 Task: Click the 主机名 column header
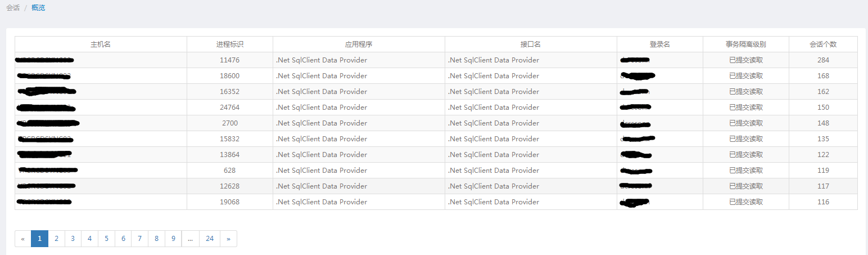point(101,44)
